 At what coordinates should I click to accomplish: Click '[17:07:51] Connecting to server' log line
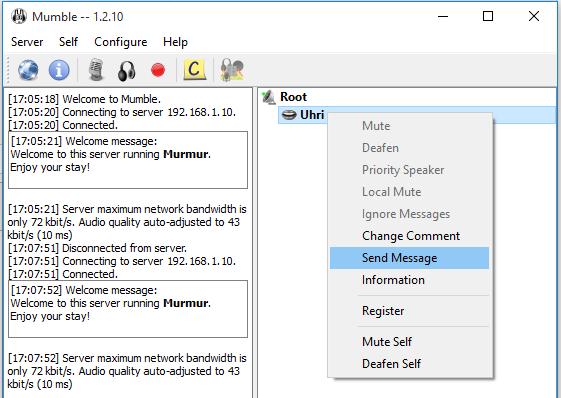[x=122, y=261]
